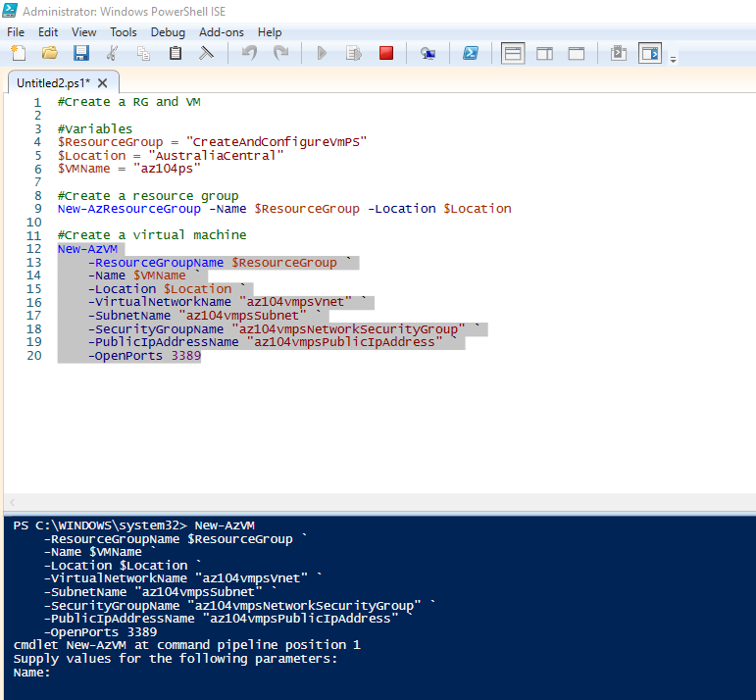Viewport: 756px width, 700px height.
Task: Click the Name: prompt in console
Action: tap(31, 672)
